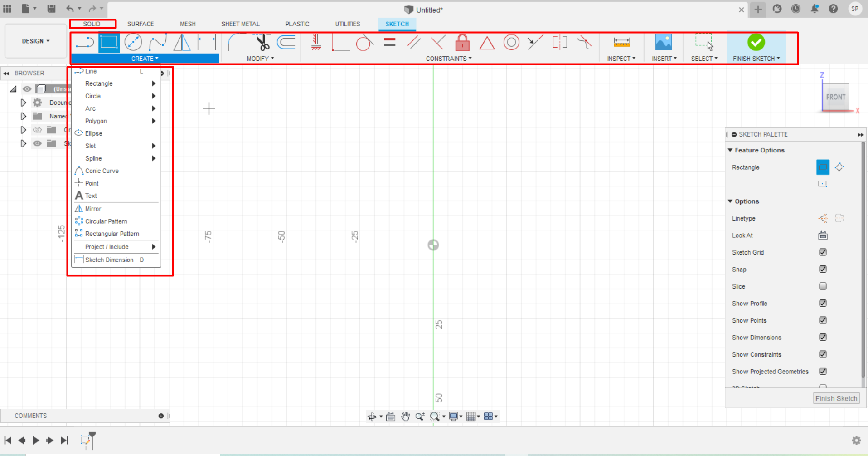Click the Sketch Dimension toolbar icon
Viewport: 868px width, 456px height.
coord(207,43)
